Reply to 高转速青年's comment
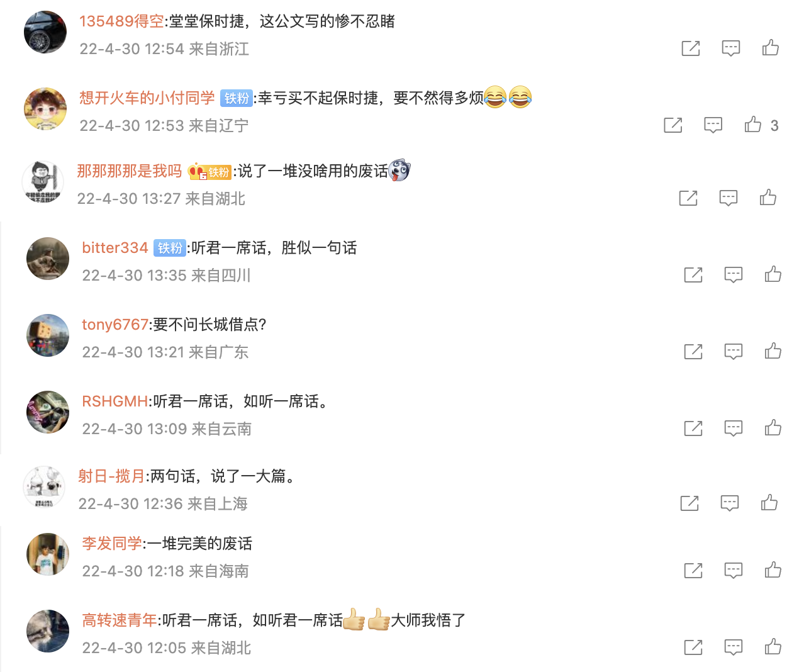The width and height of the screenshot is (804, 672). 734,647
